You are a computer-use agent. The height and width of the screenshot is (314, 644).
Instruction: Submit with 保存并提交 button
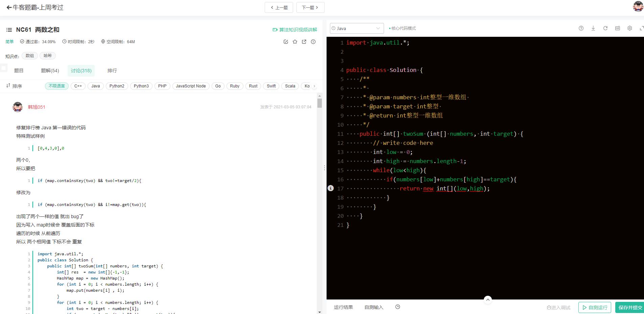pyautogui.click(x=630, y=307)
